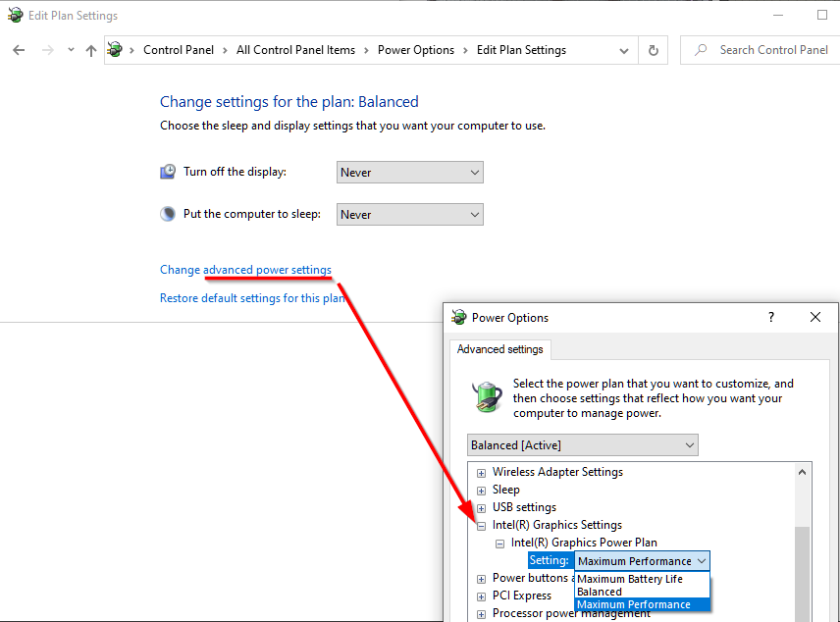
Task: Click the search magnifier icon
Action: pyautogui.click(x=701, y=50)
